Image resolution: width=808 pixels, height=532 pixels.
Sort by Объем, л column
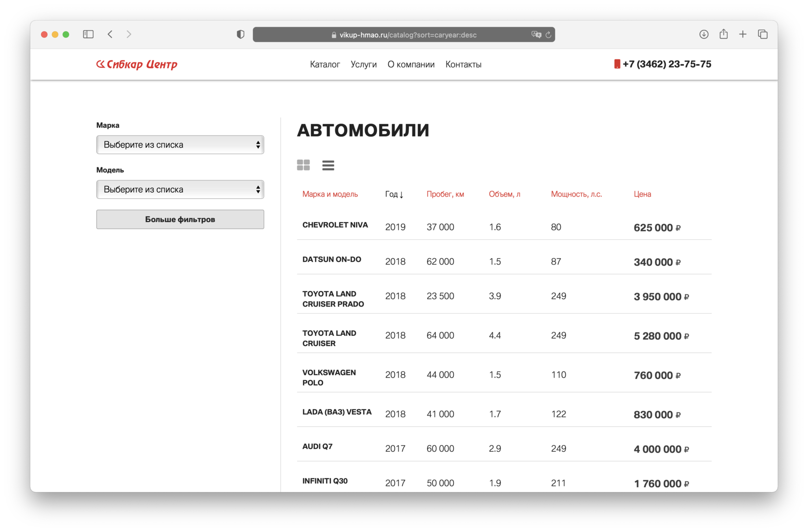(x=505, y=194)
